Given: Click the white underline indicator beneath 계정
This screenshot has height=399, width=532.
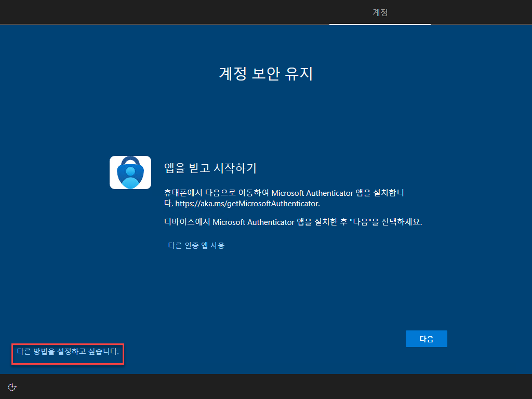Looking at the screenshot, I should [380, 23].
